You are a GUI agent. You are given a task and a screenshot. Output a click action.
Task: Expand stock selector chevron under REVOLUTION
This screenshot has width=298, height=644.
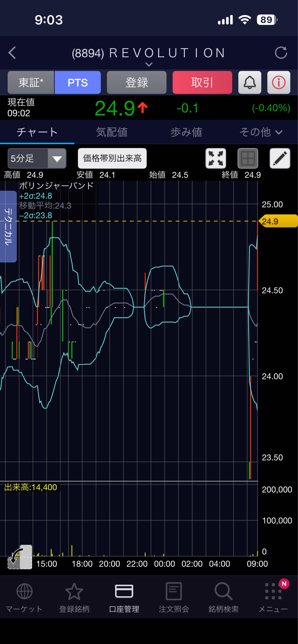pyautogui.click(x=149, y=65)
